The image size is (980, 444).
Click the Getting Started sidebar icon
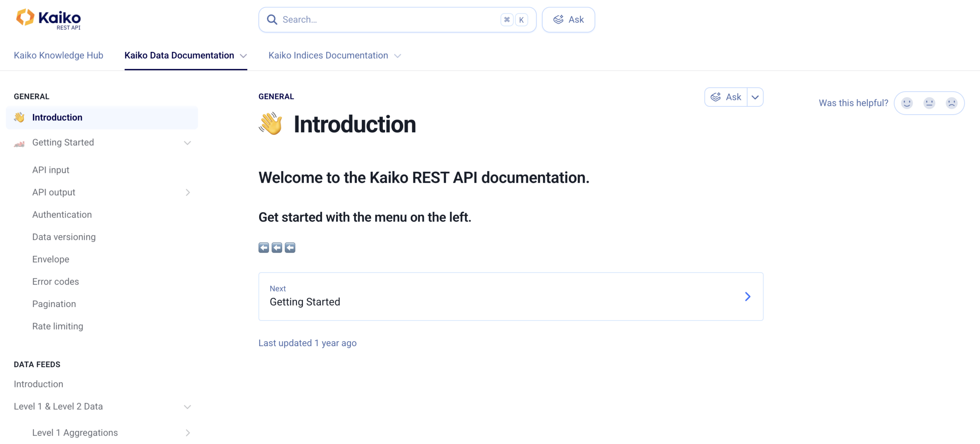(x=19, y=143)
